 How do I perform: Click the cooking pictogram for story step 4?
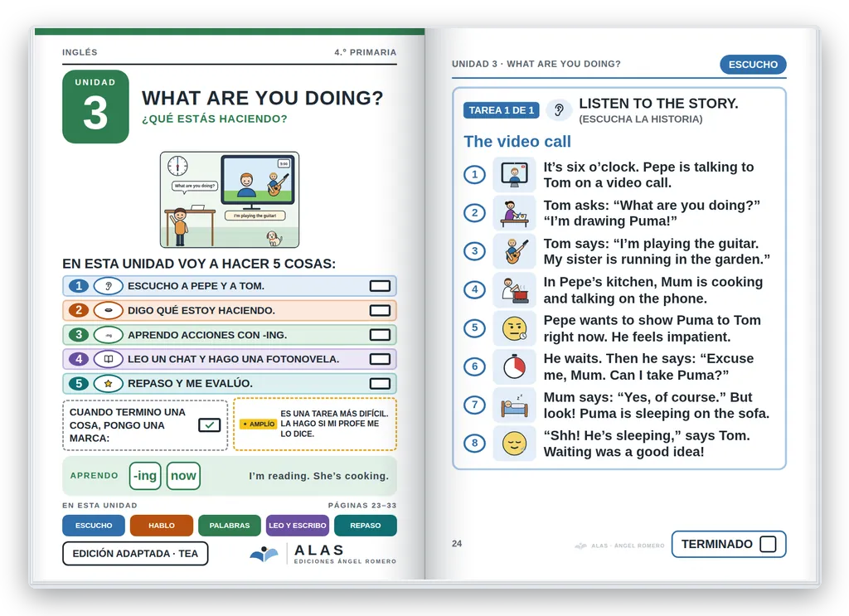click(x=514, y=289)
